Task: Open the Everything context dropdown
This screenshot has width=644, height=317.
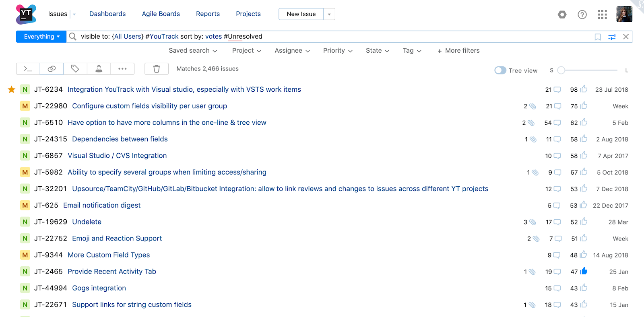Action: 41,37
